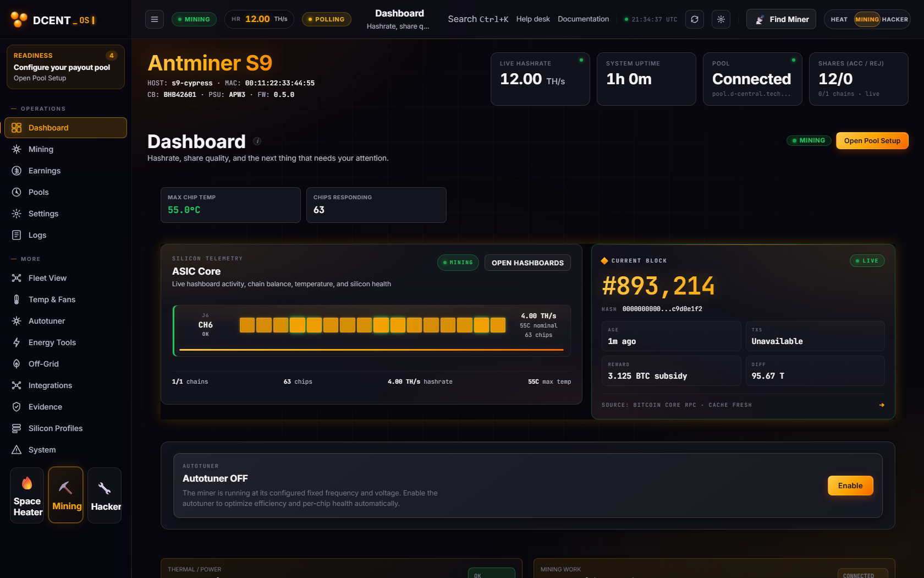Open Fleet View from the sidebar

pos(65,278)
